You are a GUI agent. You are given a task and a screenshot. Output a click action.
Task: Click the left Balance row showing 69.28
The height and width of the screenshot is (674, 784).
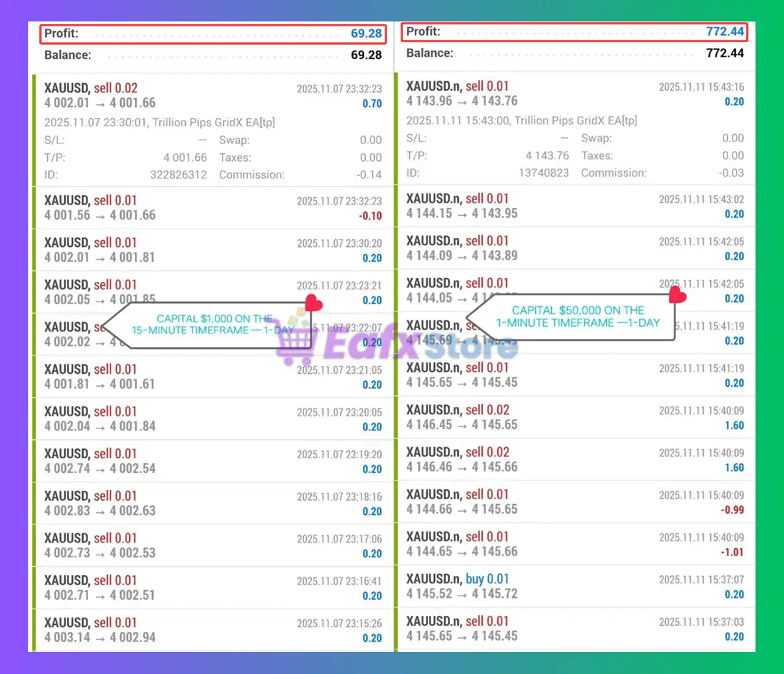[x=213, y=55]
